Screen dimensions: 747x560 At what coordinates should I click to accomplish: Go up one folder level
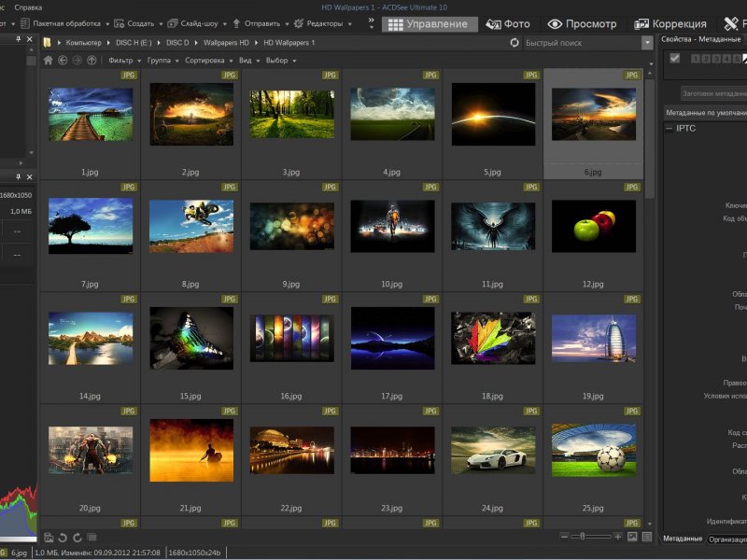tap(92, 61)
